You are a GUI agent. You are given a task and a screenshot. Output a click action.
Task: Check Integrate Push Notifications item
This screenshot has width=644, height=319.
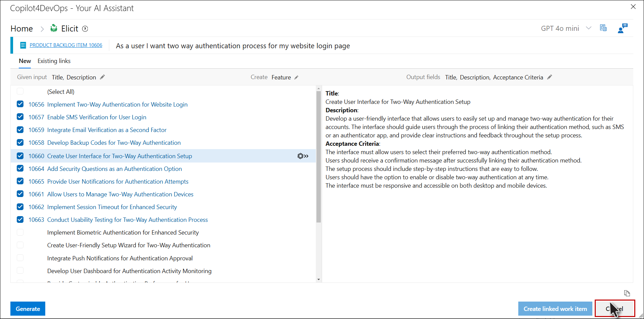[x=20, y=258]
